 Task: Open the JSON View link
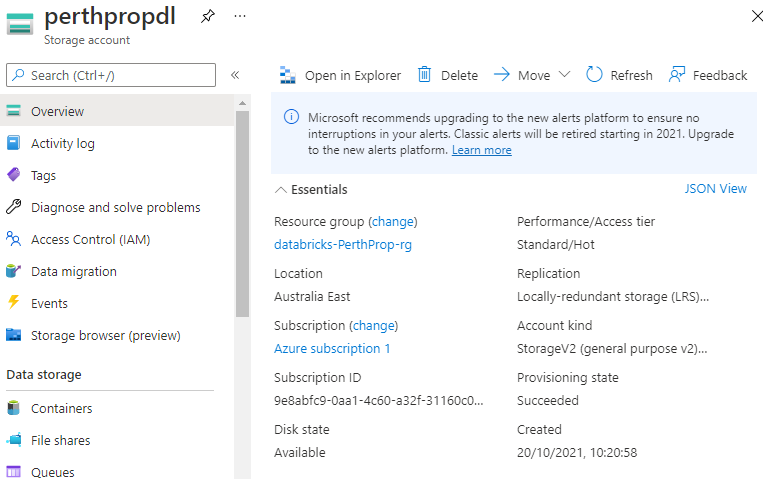click(x=715, y=189)
